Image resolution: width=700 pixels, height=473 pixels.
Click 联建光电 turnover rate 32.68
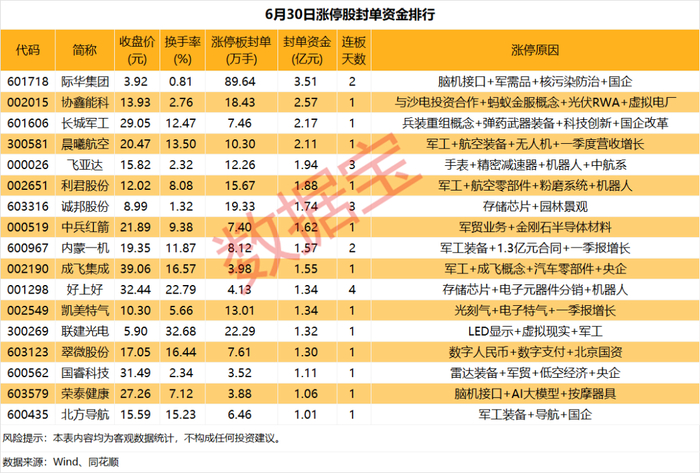click(x=181, y=332)
